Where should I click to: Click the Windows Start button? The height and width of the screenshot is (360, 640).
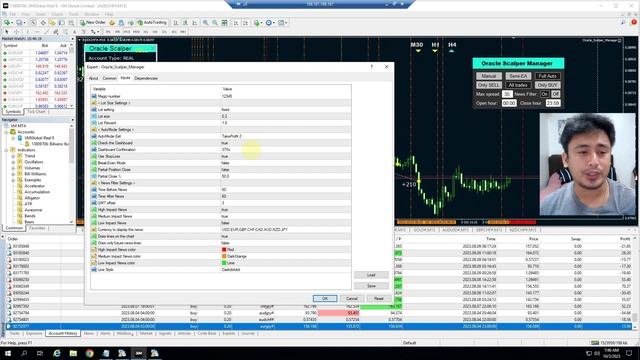coord(8,353)
